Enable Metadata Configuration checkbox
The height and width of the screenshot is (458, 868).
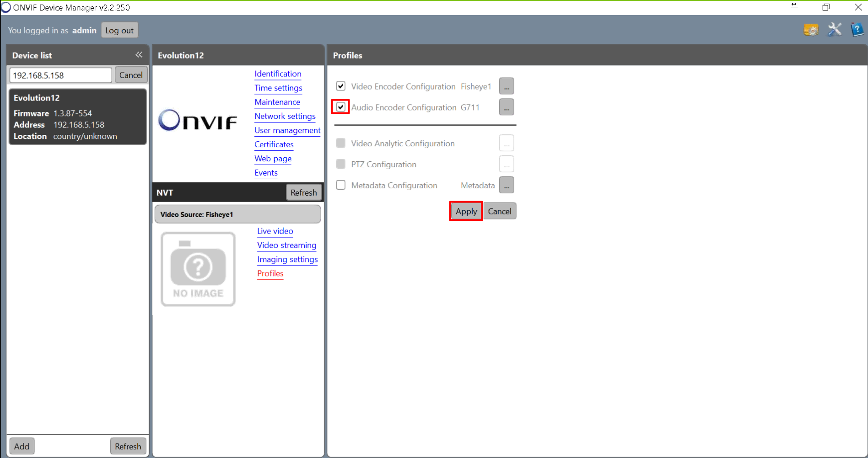tap(341, 185)
